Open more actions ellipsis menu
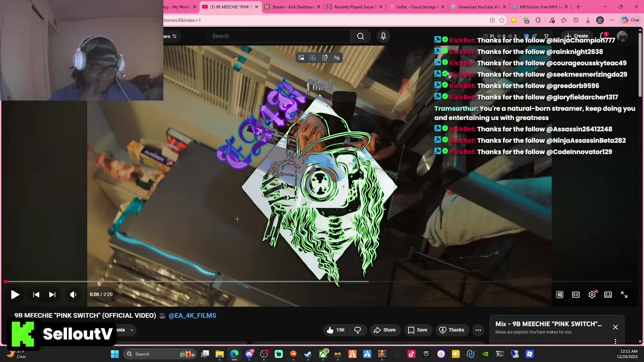 pyautogui.click(x=478, y=330)
